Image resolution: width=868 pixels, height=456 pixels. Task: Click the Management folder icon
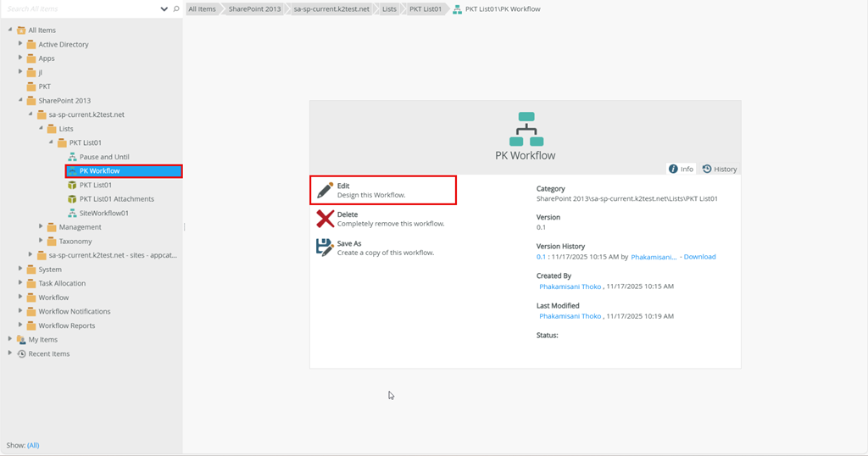52,227
